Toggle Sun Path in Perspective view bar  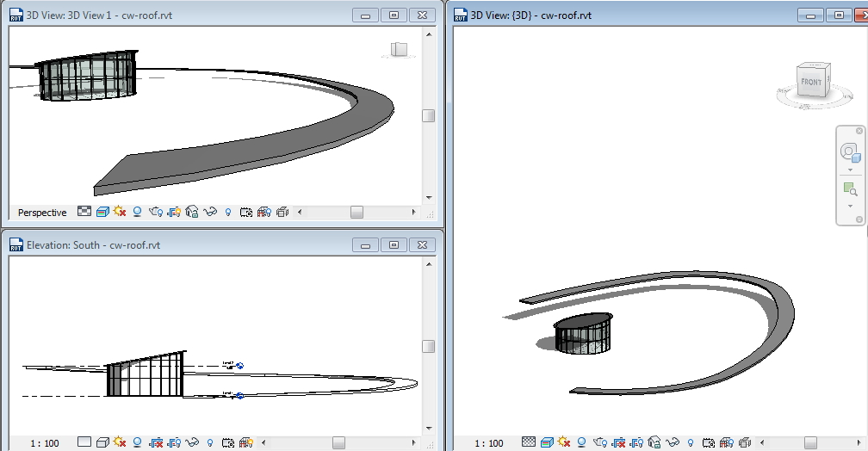[x=120, y=212]
